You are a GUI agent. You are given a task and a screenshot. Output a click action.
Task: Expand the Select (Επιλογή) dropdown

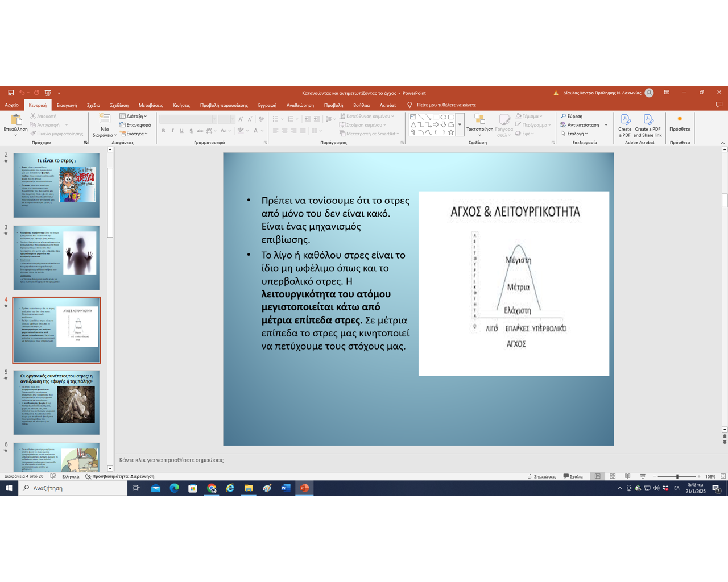tap(575, 134)
